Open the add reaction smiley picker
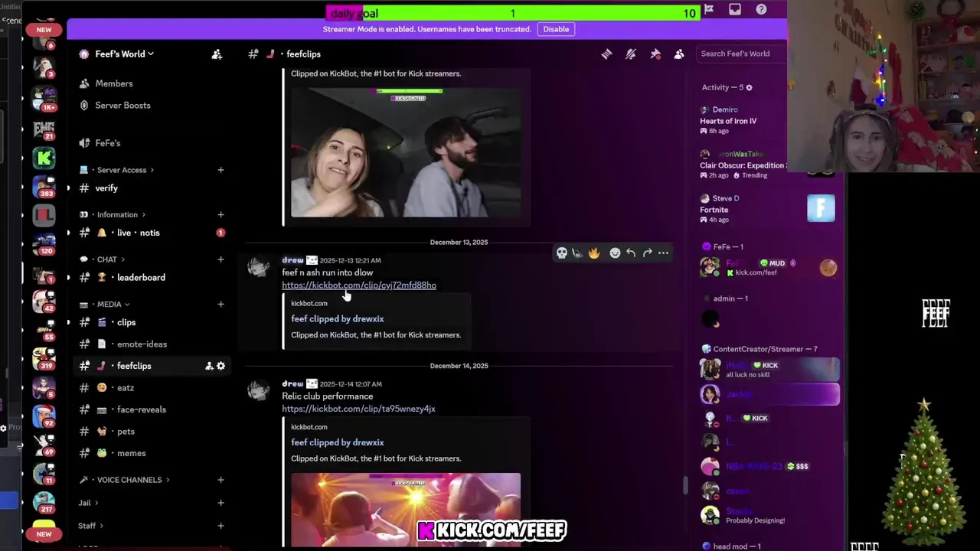Viewport: 980px width, 551px height. [615, 253]
